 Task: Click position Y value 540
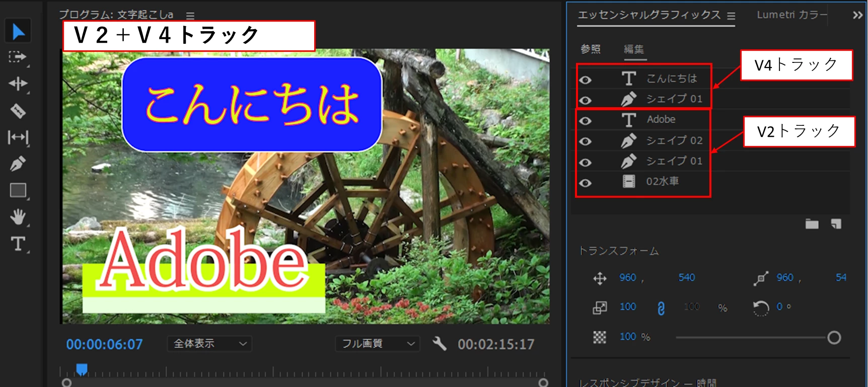coord(687,277)
